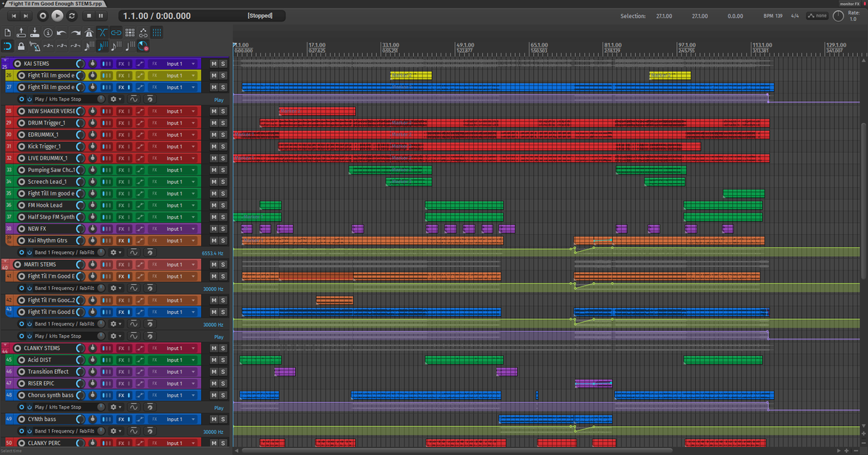The width and height of the screenshot is (868, 455).
Task: Adjust the playback Rate knob
Action: pos(838,16)
